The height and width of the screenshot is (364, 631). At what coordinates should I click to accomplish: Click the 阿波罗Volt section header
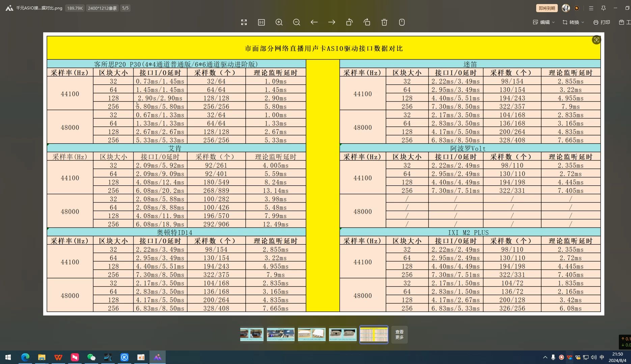(x=470, y=148)
